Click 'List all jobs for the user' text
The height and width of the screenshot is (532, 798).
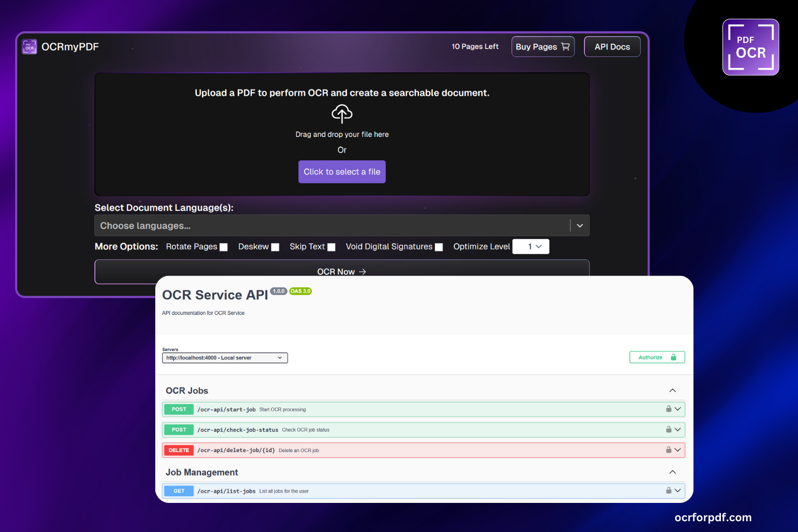click(284, 491)
